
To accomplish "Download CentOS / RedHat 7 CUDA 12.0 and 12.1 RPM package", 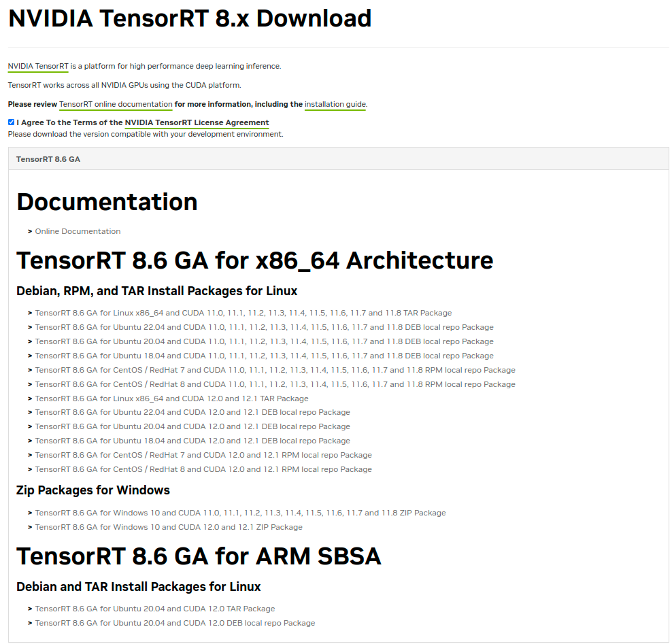I will 203,455.
